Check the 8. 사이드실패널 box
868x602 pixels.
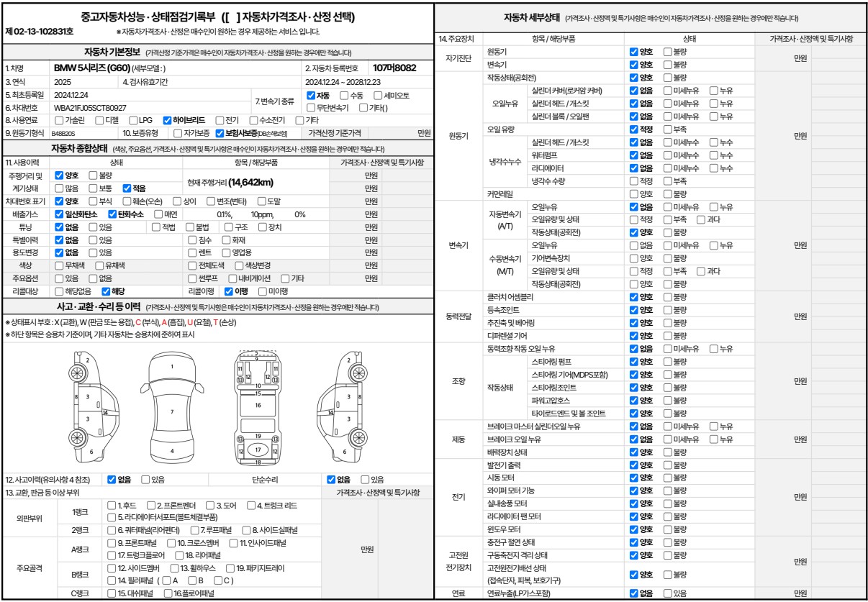245,530
